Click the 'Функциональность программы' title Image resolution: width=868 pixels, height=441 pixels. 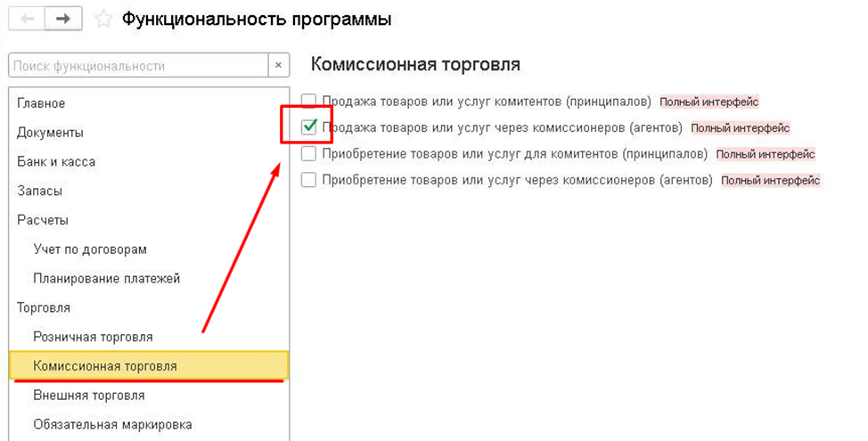click(x=257, y=20)
